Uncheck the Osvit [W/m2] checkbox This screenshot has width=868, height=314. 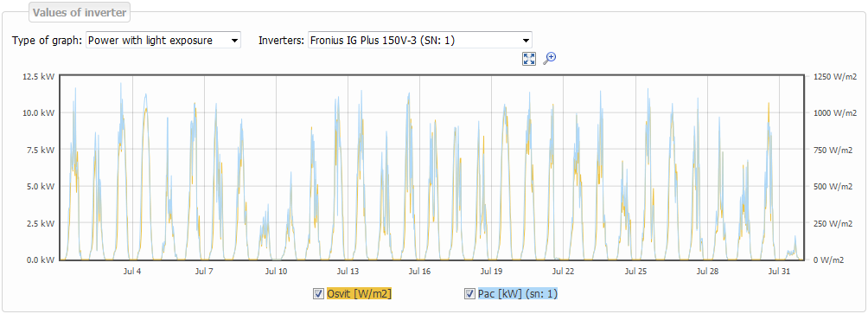pos(318,294)
